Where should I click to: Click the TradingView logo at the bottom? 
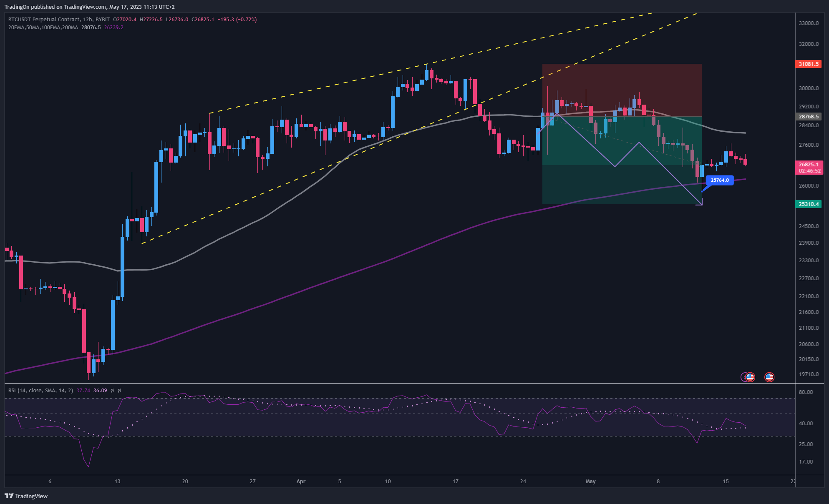point(26,496)
